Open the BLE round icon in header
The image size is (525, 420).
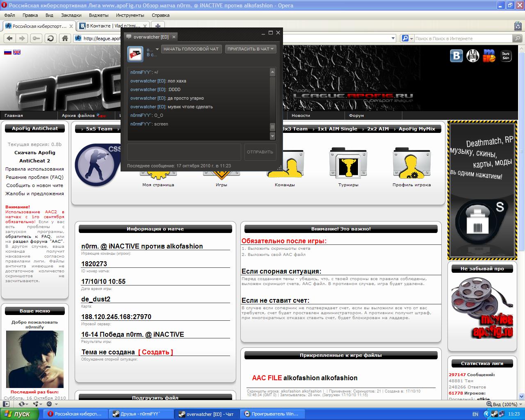tap(472, 56)
